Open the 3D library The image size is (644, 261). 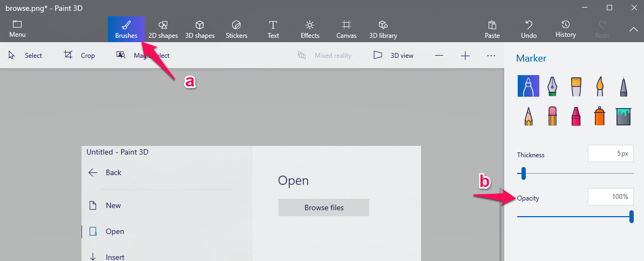[383, 29]
